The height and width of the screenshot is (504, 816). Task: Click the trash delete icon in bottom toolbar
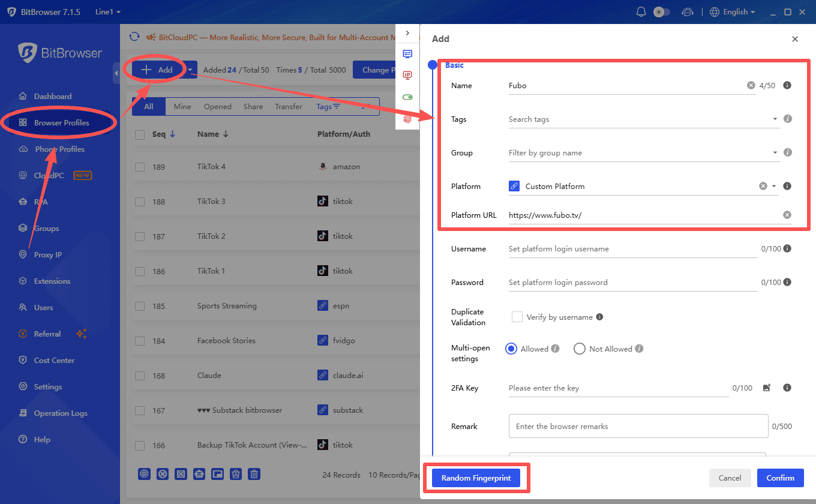coord(254,474)
